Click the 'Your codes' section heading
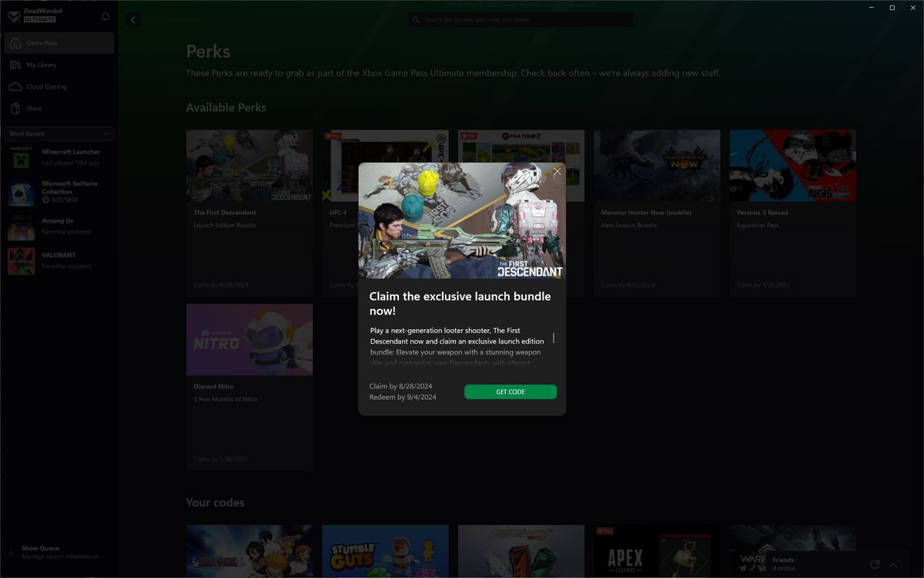 pos(215,502)
